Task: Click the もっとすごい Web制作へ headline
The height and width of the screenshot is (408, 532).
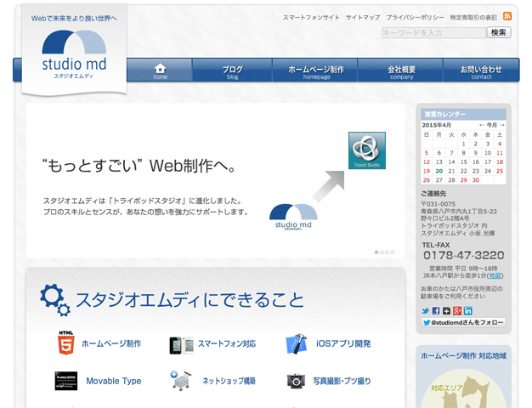Action: point(139,166)
